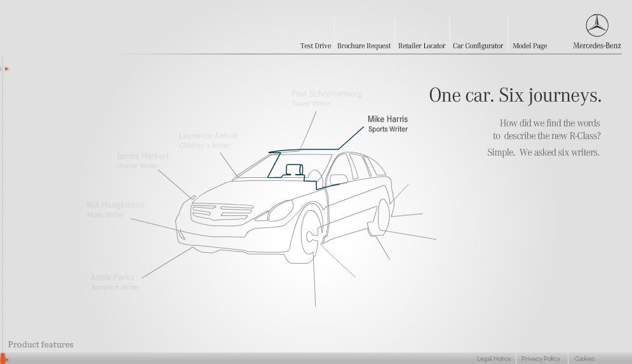The width and height of the screenshot is (632, 364).
Task: Click the "Simple. We asked six writers." text
Action: pos(543,152)
